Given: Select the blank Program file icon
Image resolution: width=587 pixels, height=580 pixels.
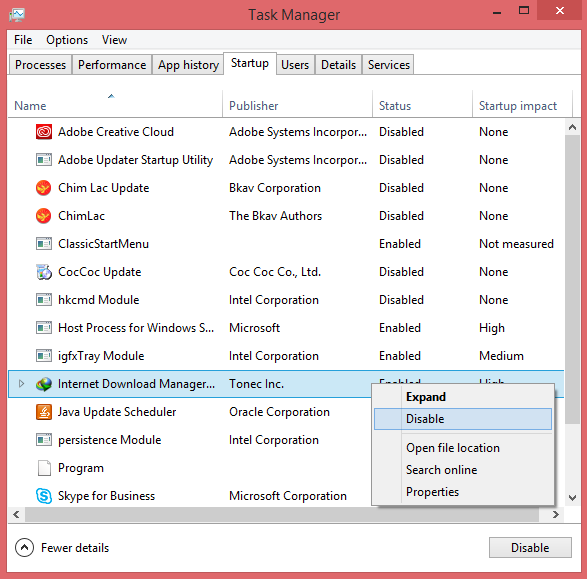Looking at the screenshot, I should point(44,468).
